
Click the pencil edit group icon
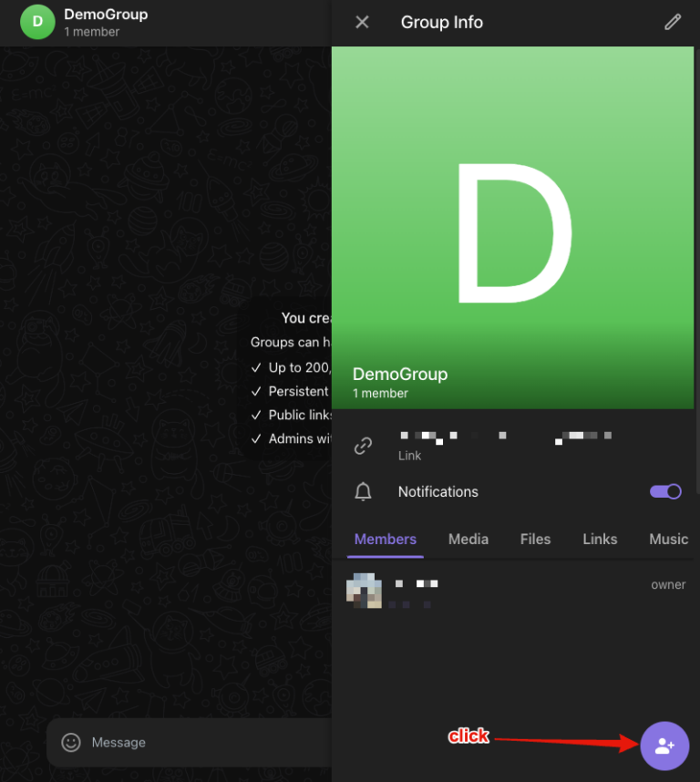coord(673,22)
